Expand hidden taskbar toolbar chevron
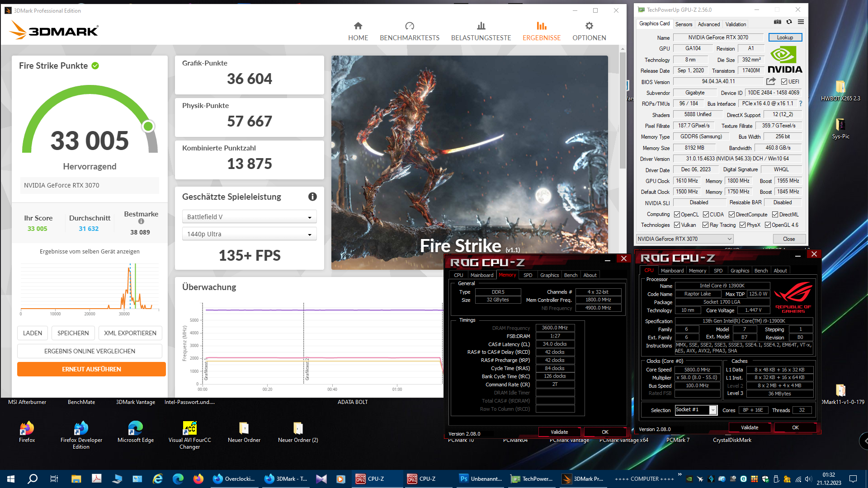Image resolution: width=868 pixels, height=488 pixels. coord(679,474)
